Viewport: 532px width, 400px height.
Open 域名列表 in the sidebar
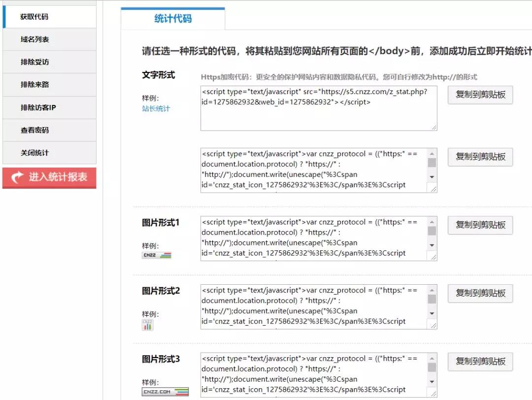tap(50, 39)
